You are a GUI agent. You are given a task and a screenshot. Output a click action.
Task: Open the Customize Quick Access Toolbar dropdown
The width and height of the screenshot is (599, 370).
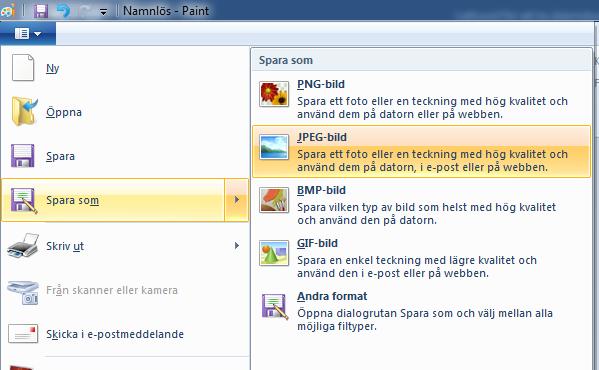[103, 12]
